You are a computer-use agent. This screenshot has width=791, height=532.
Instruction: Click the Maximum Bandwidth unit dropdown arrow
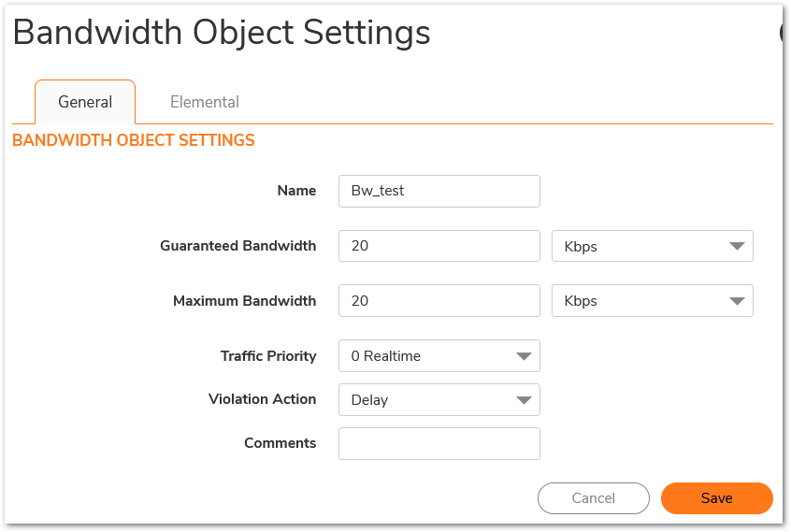tap(737, 301)
